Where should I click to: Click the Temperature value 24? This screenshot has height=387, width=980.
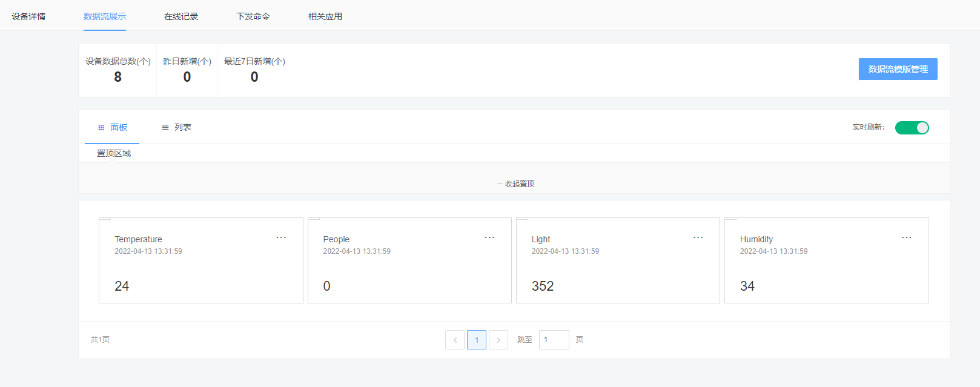[122, 286]
